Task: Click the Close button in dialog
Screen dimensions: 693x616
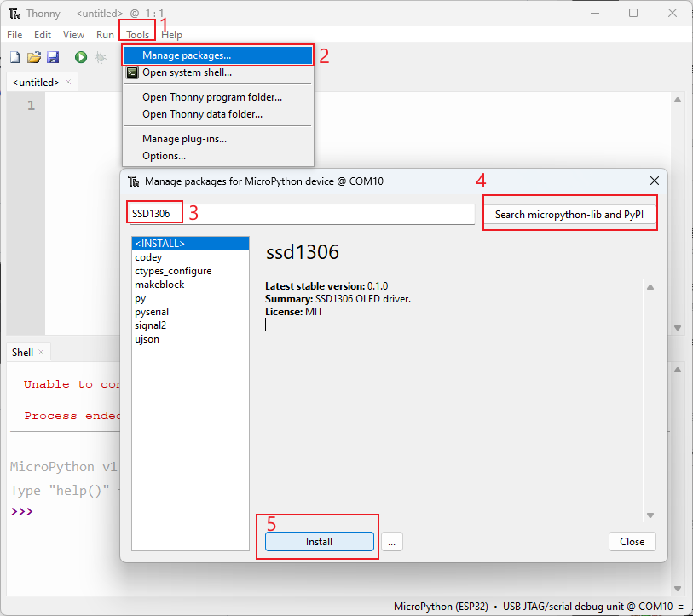Action: pyautogui.click(x=632, y=542)
